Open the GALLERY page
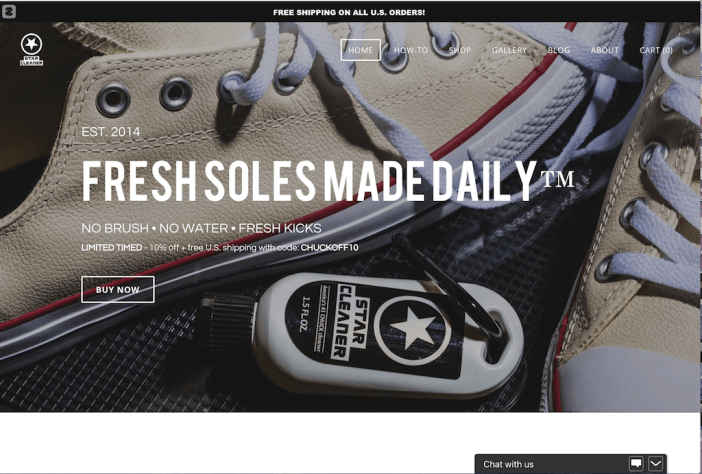 [509, 50]
